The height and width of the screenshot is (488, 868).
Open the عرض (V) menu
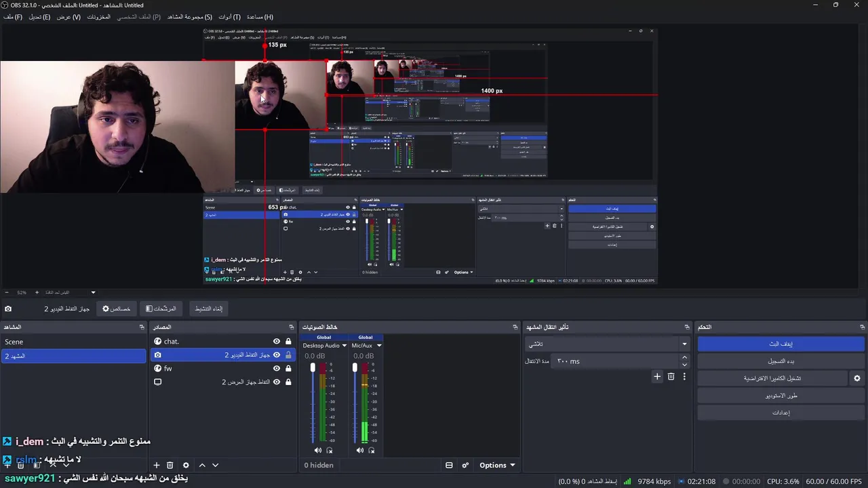coord(68,17)
